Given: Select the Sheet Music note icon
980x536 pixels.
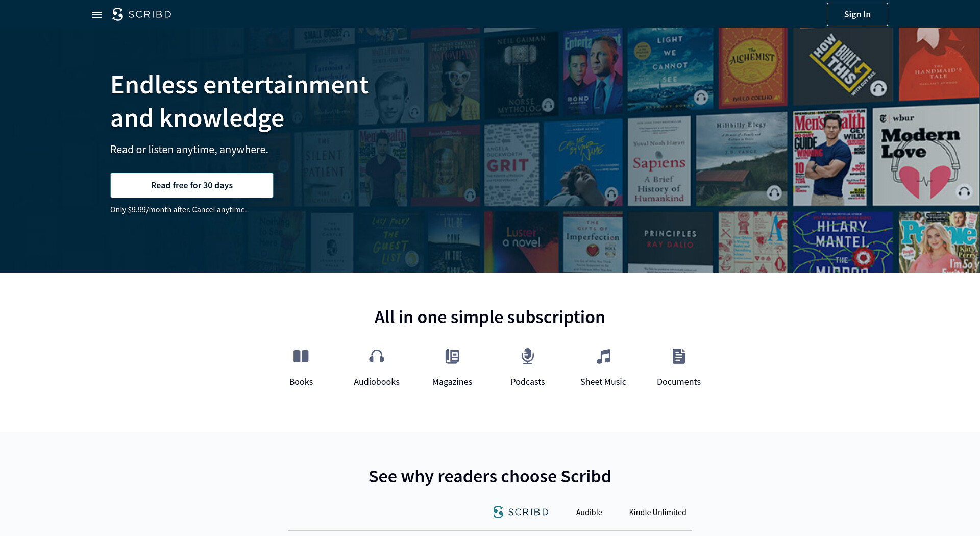Looking at the screenshot, I should click(x=603, y=356).
